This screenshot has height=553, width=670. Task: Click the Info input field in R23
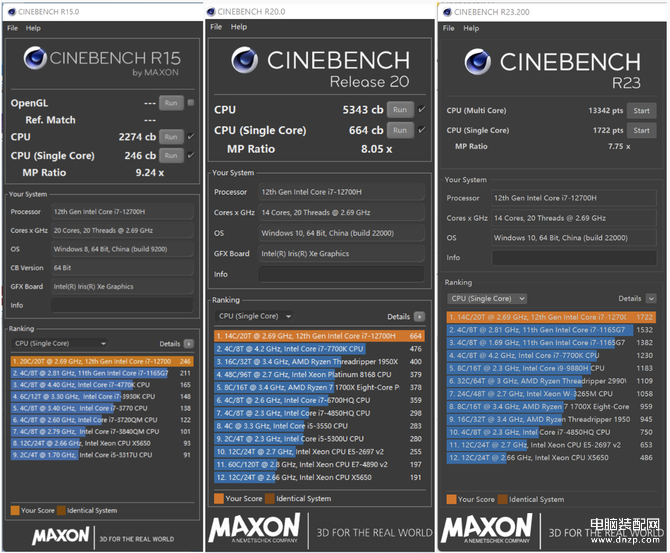tap(574, 257)
